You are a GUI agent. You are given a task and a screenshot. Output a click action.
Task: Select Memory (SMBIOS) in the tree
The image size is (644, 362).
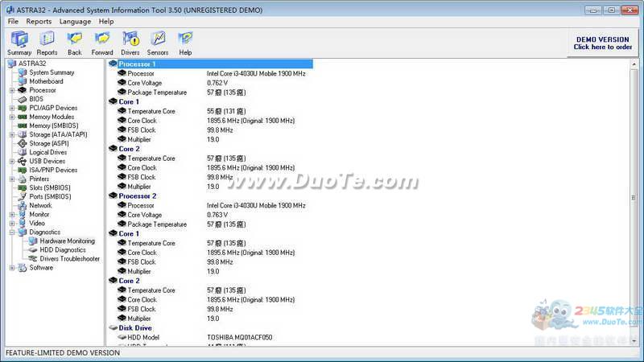point(54,125)
